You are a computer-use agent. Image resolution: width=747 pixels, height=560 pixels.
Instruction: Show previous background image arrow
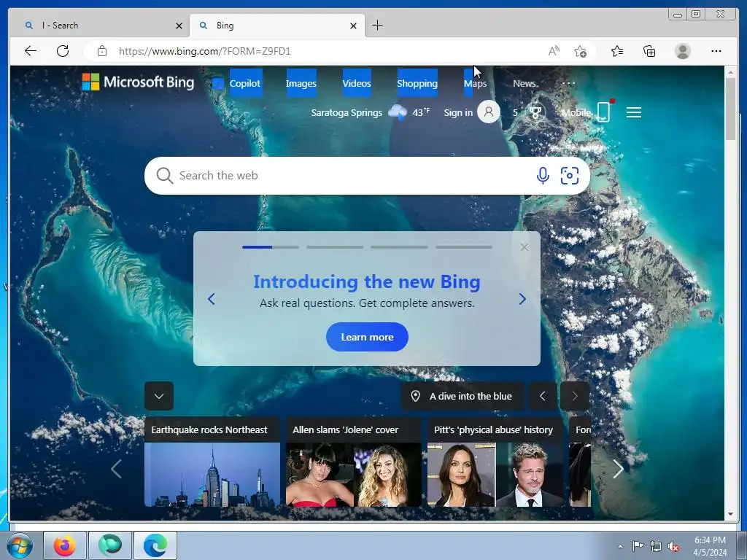[x=542, y=396]
